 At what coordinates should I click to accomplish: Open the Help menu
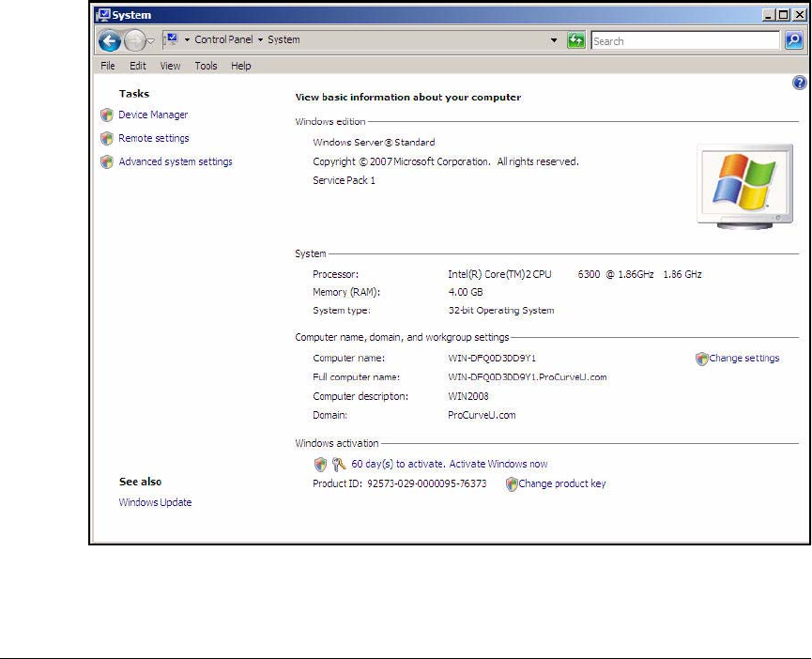coord(241,66)
